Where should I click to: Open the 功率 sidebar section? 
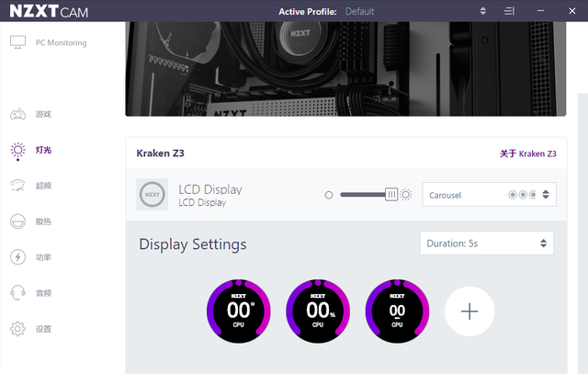click(x=43, y=257)
